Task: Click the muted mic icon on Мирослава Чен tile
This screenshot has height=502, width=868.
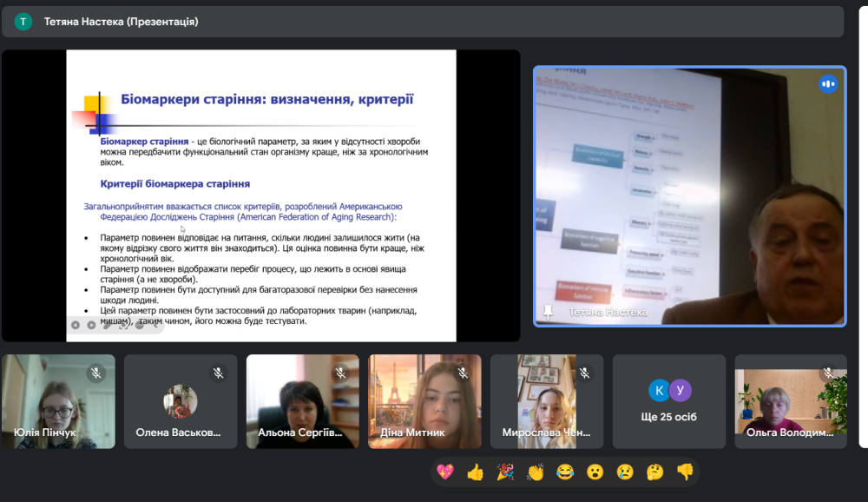Action: click(x=585, y=373)
